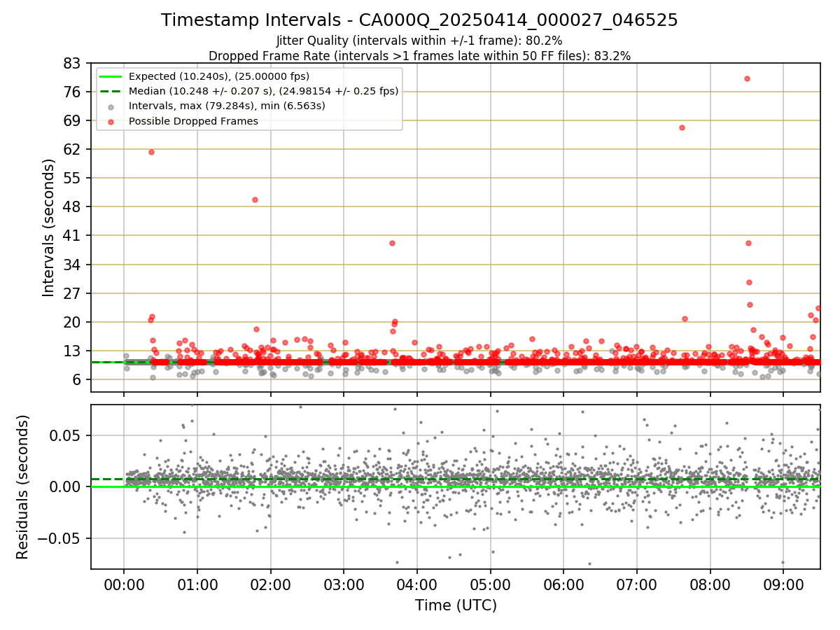Select legend entry 'Intervals, max (79.284s), min (6.563s)'
Screen dimensions: 840x630
point(227,106)
